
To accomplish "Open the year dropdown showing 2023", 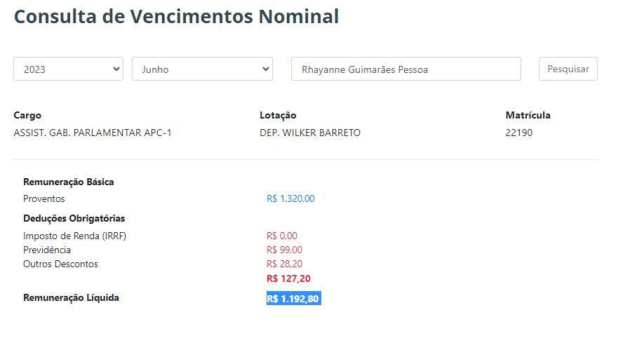I will (x=68, y=69).
